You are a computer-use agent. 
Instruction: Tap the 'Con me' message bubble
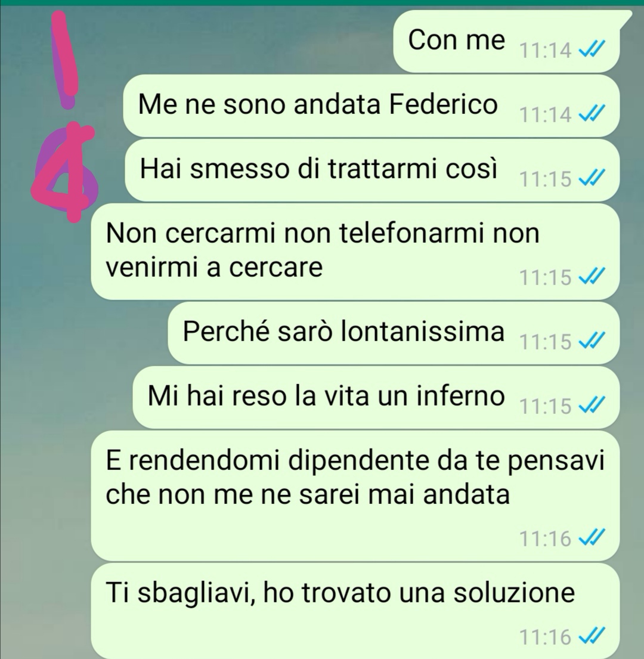click(506, 41)
